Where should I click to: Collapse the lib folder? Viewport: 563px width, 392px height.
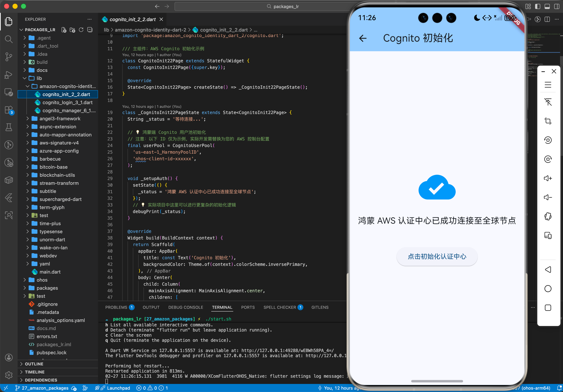pyautogui.click(x=58, y=78)
